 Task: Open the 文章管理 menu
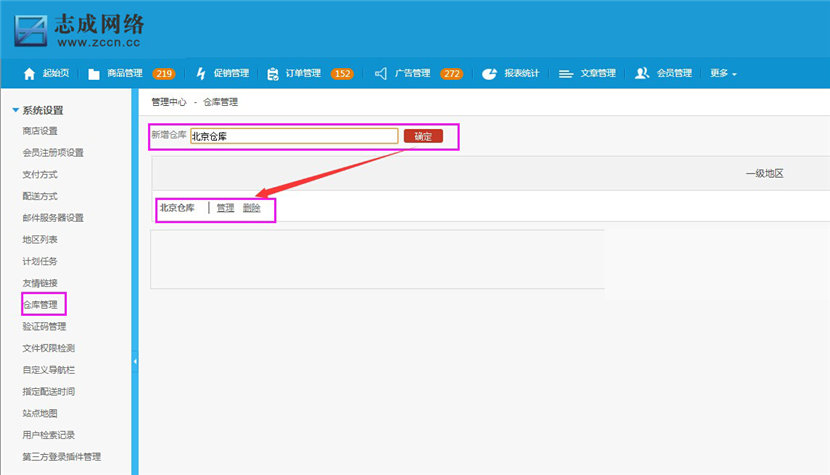[x=598, y=73]
